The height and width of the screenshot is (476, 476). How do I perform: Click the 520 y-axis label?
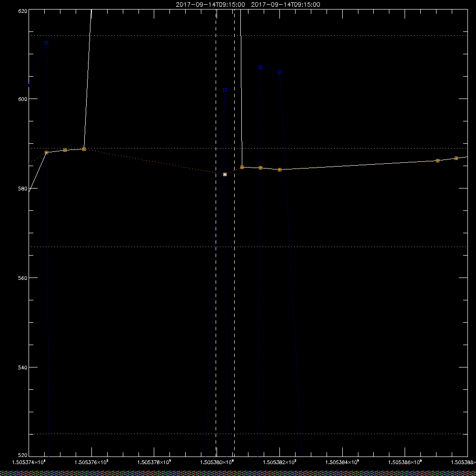pos(23,456)
